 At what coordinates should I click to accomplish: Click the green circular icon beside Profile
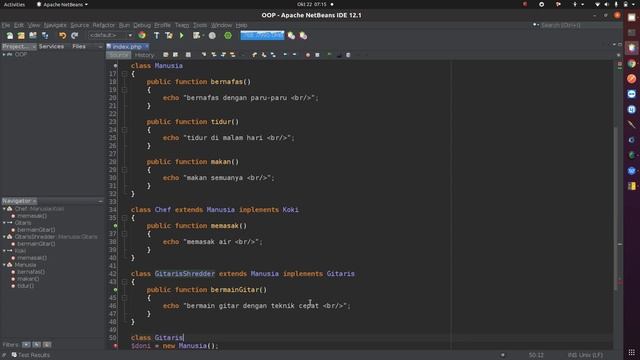point(228,36)
